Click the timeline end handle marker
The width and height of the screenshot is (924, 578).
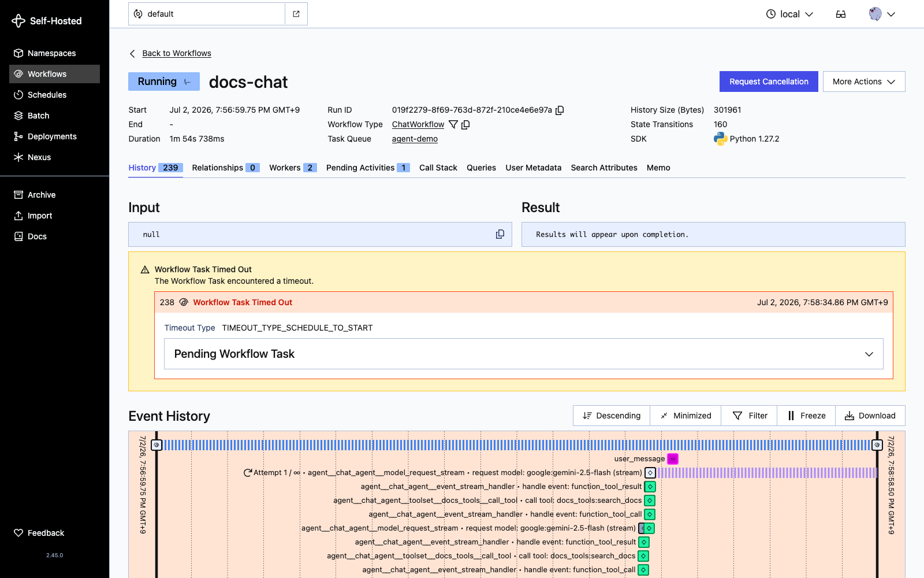(877, 445)
